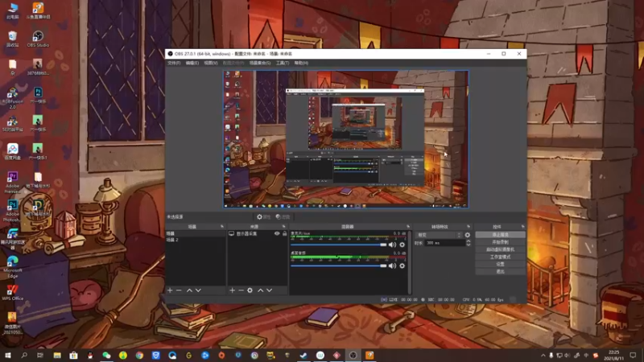Image resolution: width=644 pixels, height=362 pixels.
Task: Open the File(F) menu
Action: point(174,63)
